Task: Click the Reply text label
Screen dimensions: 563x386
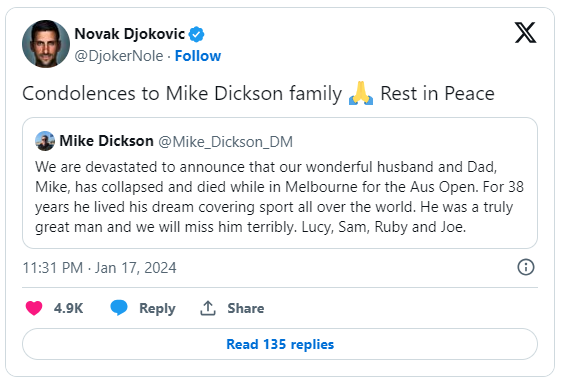Action: click(157, 308)
